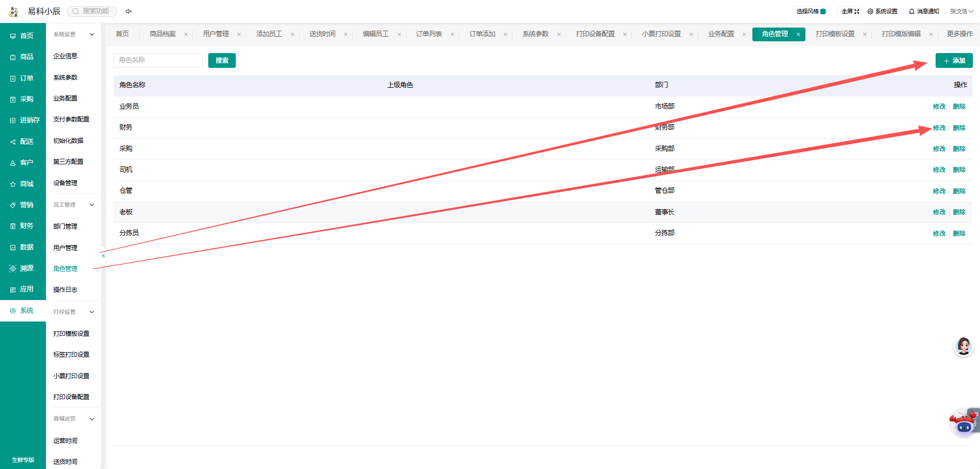The height and width of the screenshot is (469, 980).
Task: Click 删除 for the 司机 role
Action: 959,170
